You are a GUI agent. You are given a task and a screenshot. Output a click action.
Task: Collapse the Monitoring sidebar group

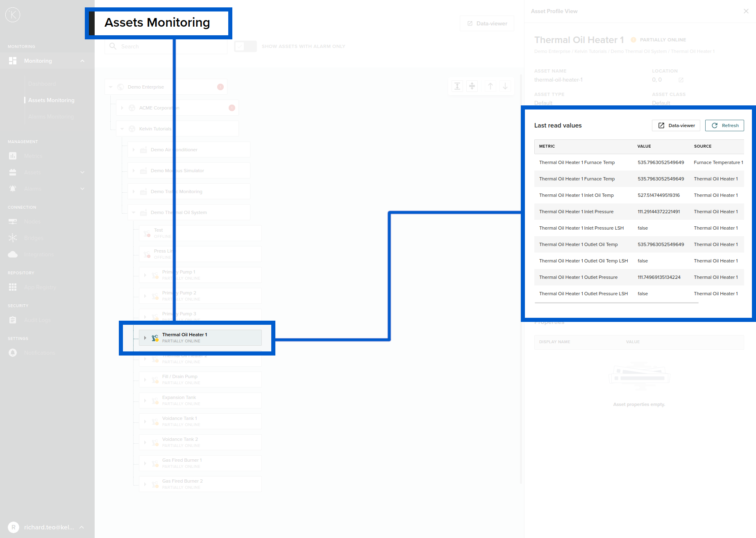tap(82, 61)
